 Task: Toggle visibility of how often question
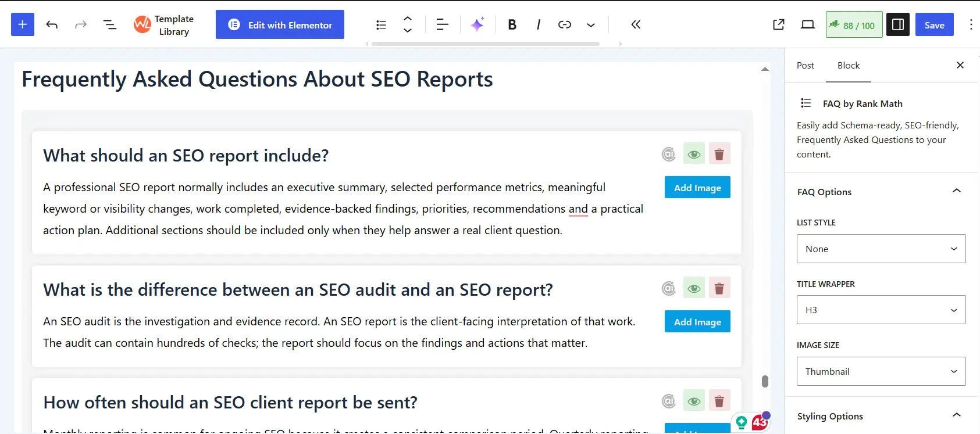(694, 401)
